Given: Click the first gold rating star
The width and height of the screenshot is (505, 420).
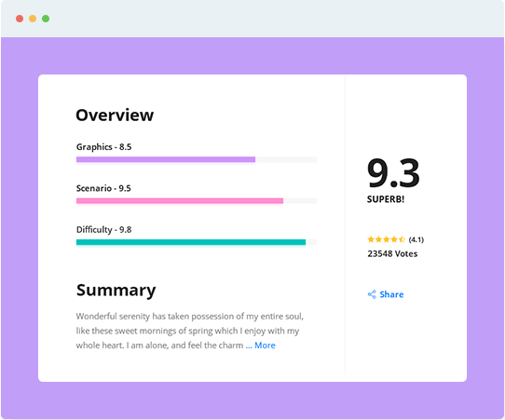Looking at the screenshot, I should (371, 239).
